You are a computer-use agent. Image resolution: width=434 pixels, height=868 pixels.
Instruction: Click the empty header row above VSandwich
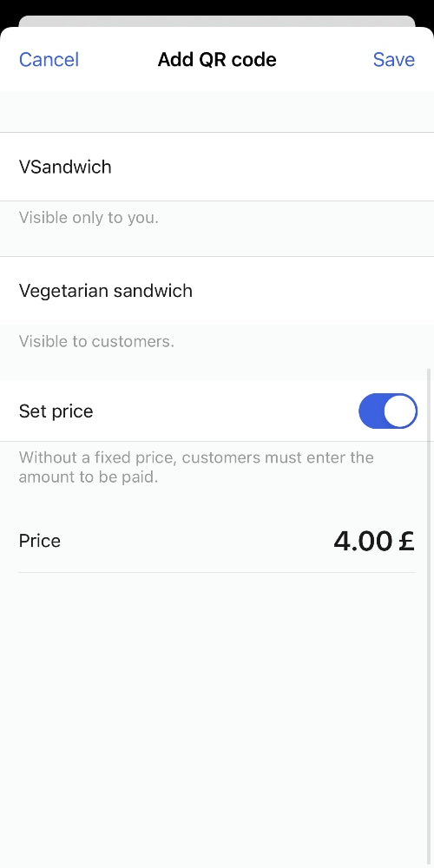[x=217, y=112]
